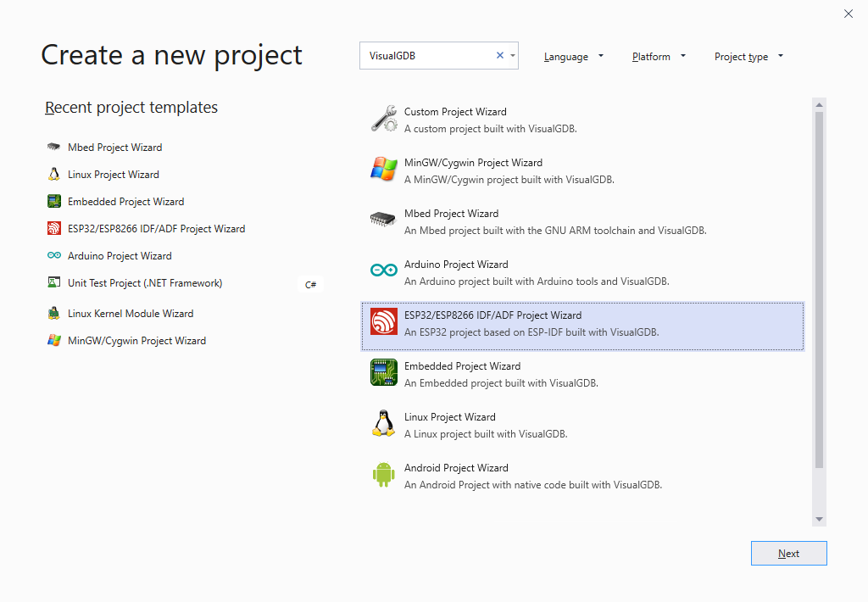Click the green Android robot icon

[x=384, y=475]
